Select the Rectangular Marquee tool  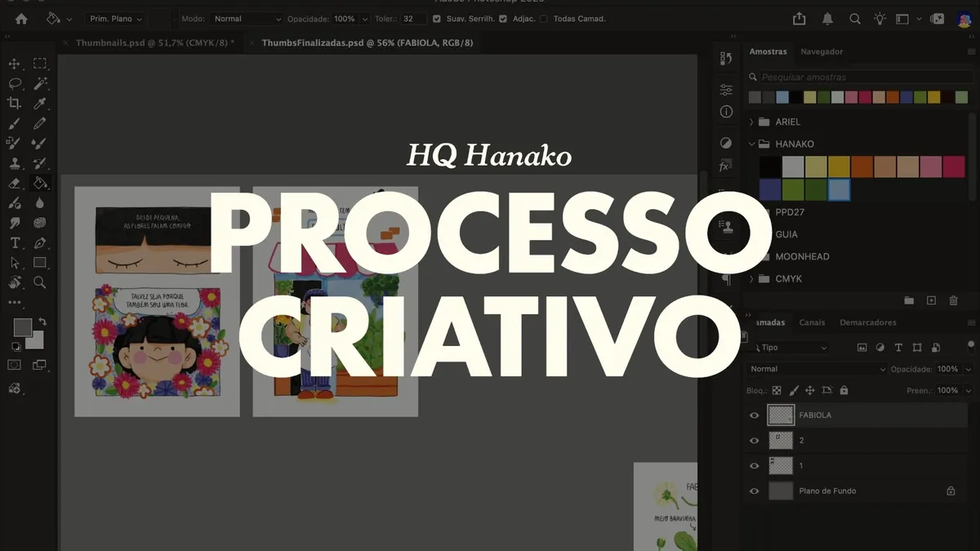click(x=39, y=64)
